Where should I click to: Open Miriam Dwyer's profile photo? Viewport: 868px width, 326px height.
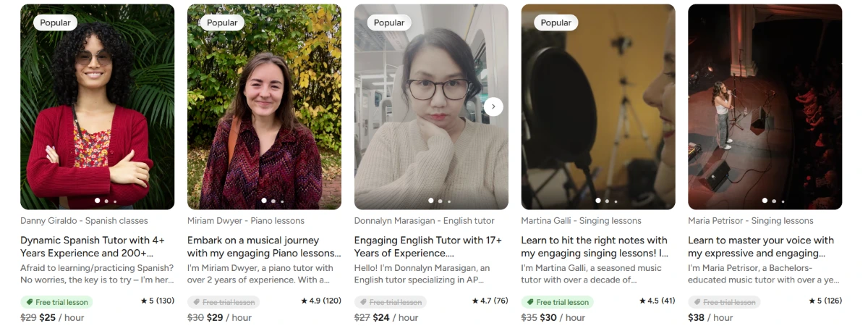tap(264, 106)
